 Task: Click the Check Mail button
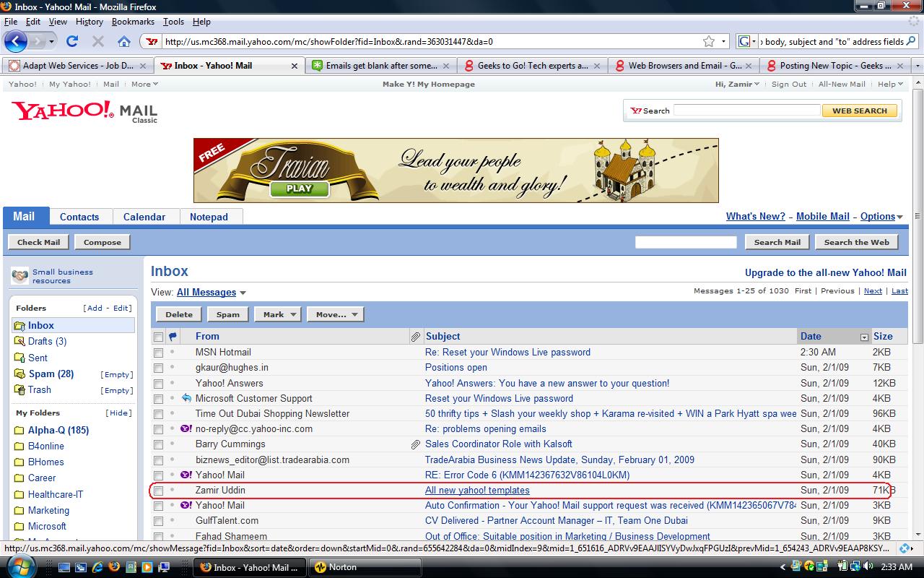(39, 242)
